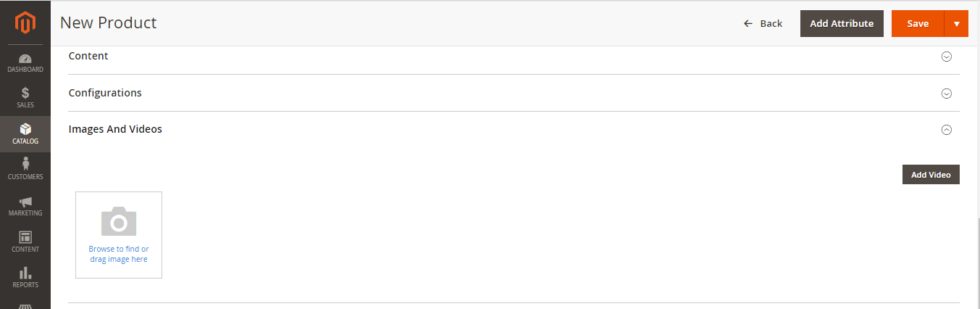Click the camera placeholder image icon

pyautogui.click(x=119, y=221)
